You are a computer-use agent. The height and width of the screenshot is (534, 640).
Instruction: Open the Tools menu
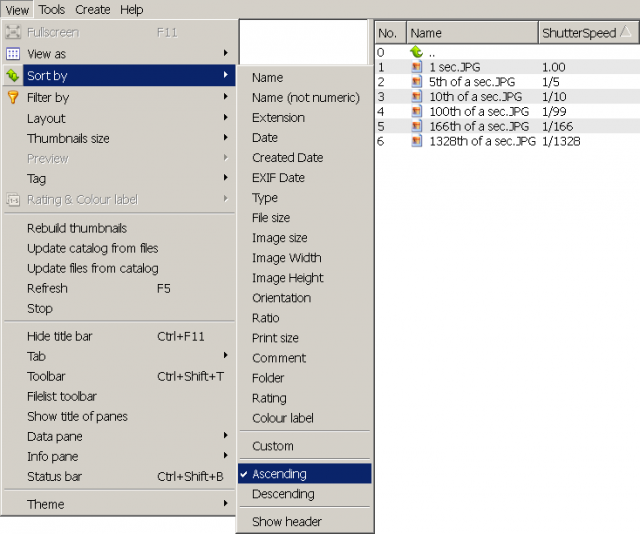point(52,9)
